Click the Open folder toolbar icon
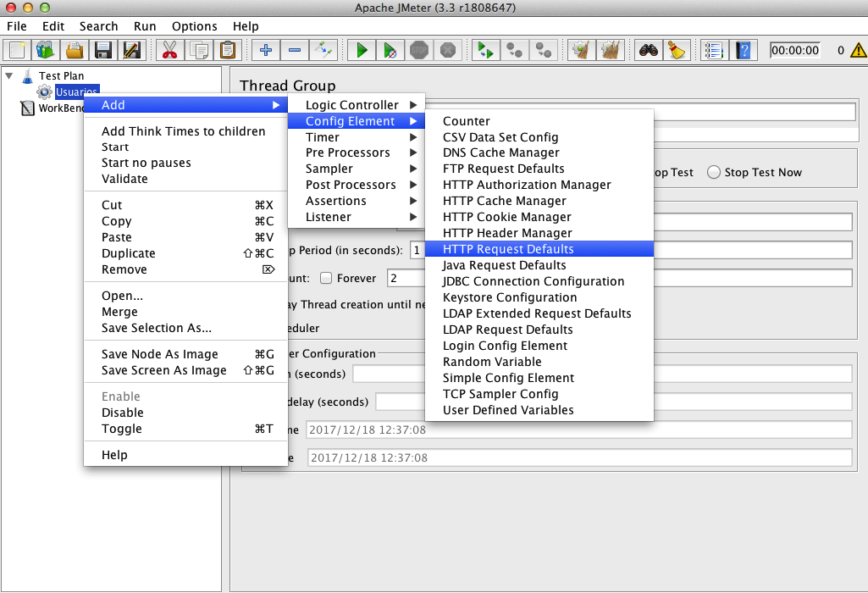Image resolution: width=868 pixels, height=593 pixels. [75, 50]
